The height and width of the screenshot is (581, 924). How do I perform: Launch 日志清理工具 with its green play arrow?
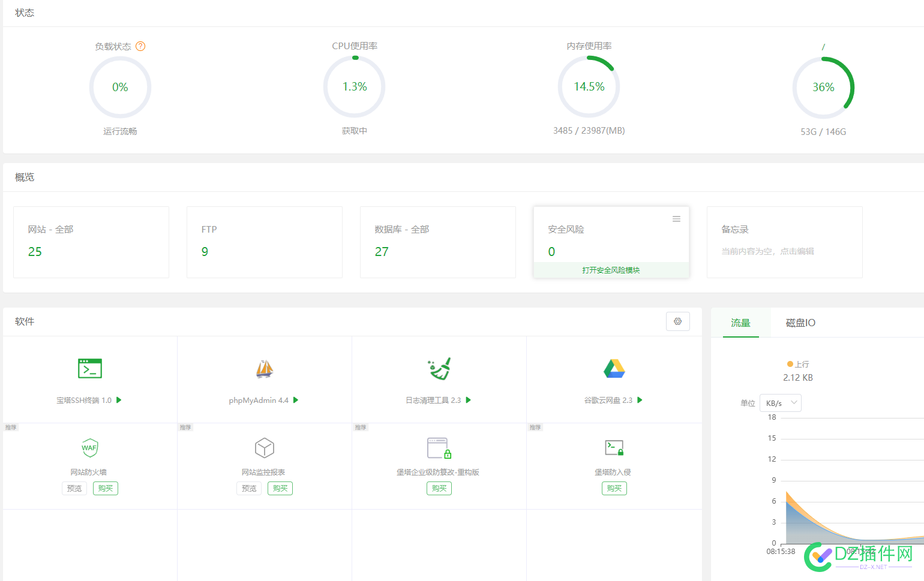[x=469, y=400]
